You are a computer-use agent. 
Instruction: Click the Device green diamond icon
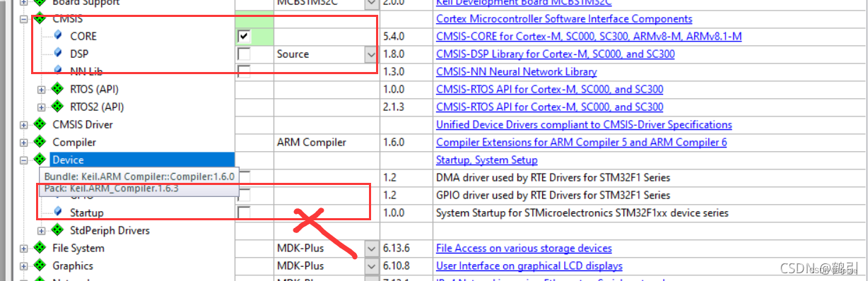click(40, 160)
